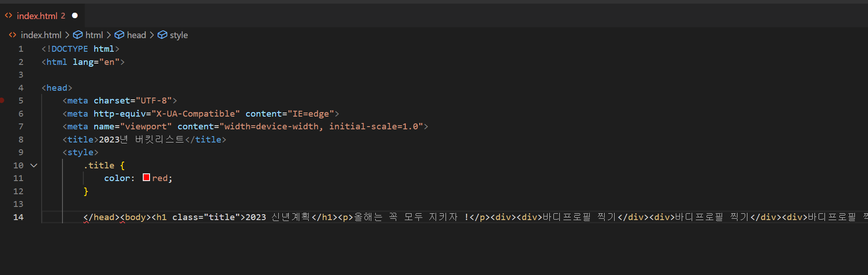Click the .title selector on line 10
Viewport: 868px width, 275px height.
pyautogui.click(x=99, y=165)
